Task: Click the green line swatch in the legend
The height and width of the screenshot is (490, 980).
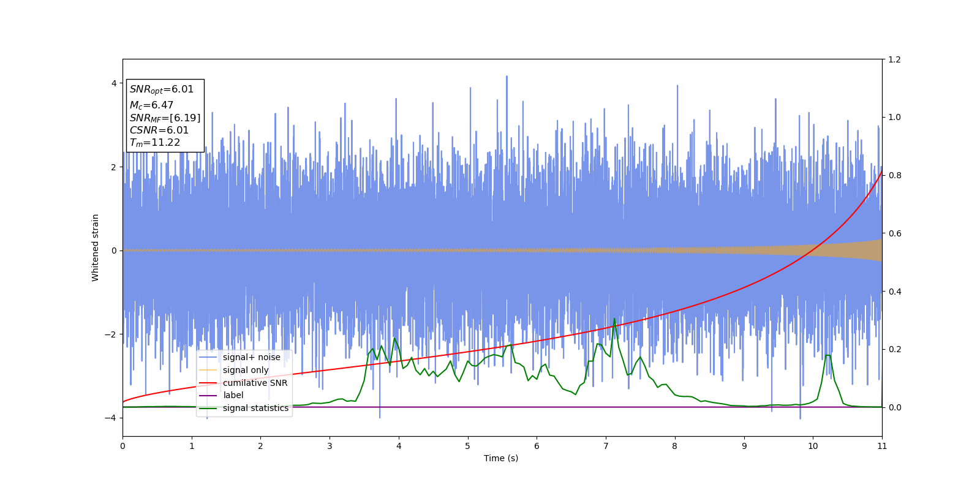Action: (208, 408)
